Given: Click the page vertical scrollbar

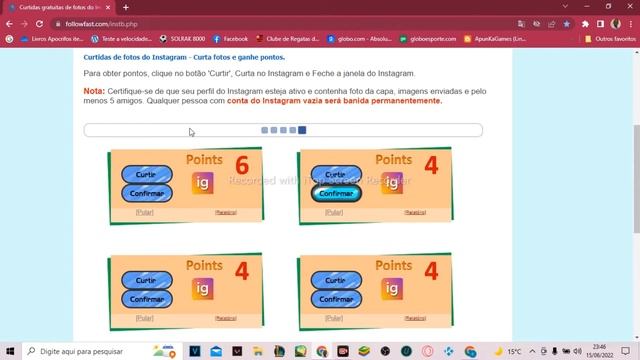Looking at the screenshot, I should (636, 179).
